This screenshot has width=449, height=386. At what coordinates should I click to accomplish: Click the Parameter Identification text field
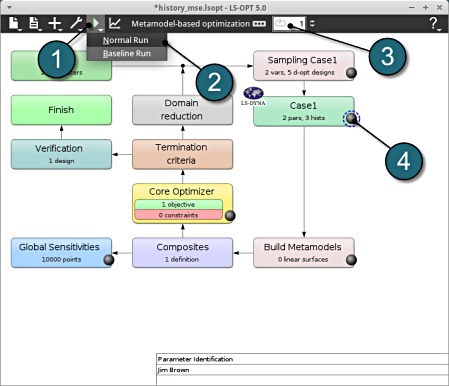coord(303,359)
